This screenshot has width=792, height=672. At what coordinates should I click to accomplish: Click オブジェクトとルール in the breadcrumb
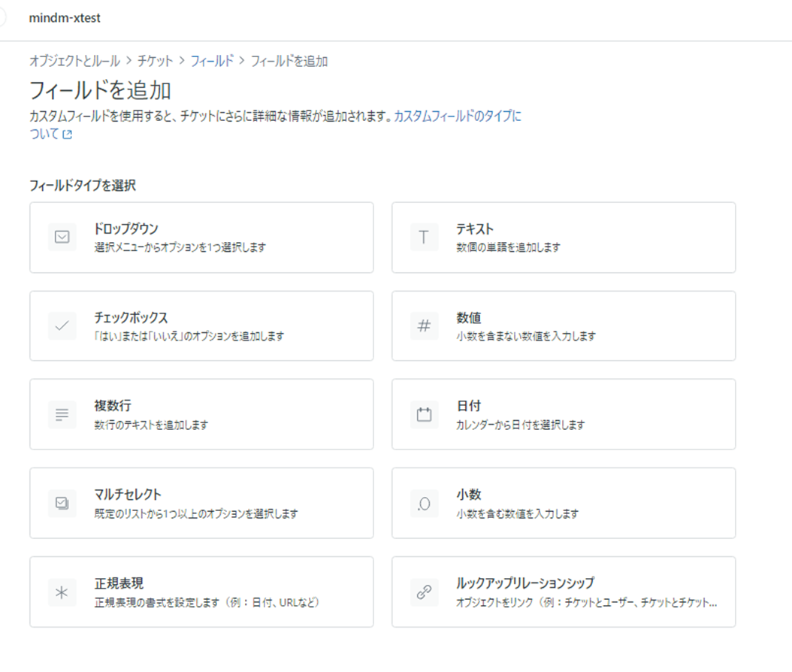[75, 61]
